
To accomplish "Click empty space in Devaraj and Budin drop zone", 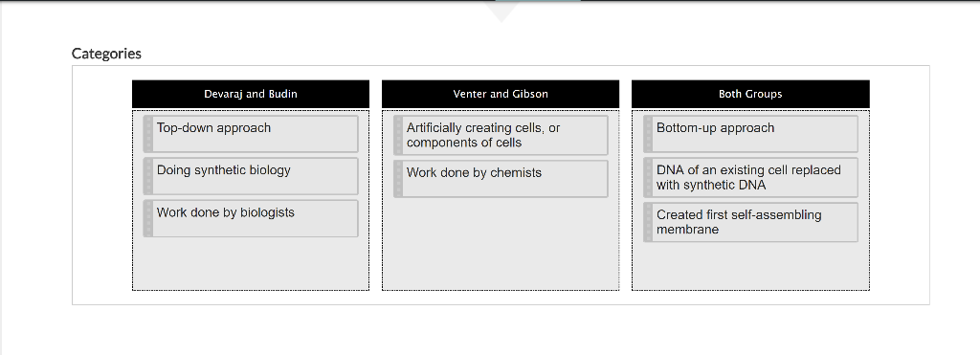I will click(251, 264).
